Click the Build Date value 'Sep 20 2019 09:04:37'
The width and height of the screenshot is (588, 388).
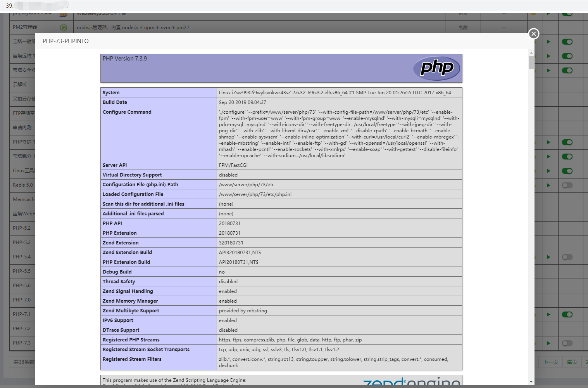tap(243, 102)
